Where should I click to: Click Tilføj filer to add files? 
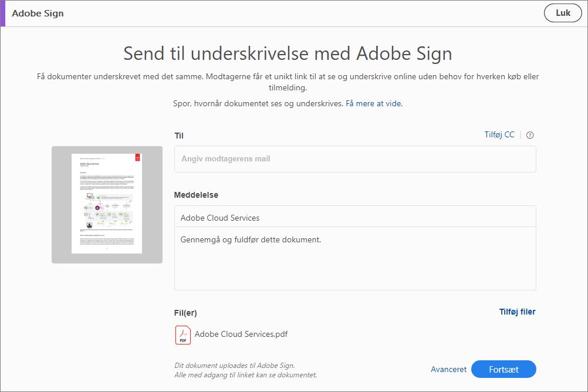517,312
